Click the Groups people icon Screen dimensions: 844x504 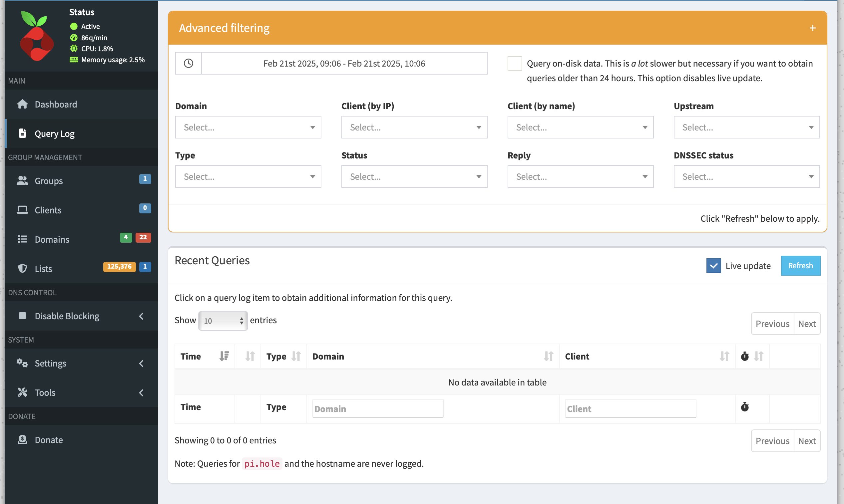(x=22, y=181)
